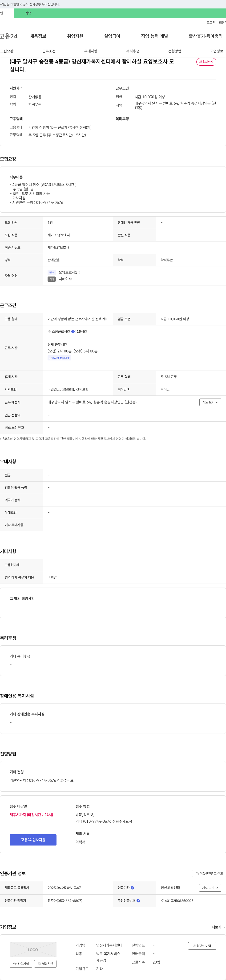Screen dimensions: 226x980
Task: Select the 구인인증번호 value K140132506250005
Action: tap(177, 901)
